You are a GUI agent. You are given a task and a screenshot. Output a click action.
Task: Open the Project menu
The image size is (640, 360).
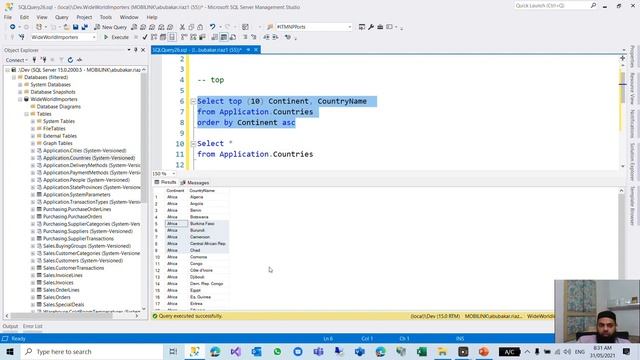pos(84,17)
